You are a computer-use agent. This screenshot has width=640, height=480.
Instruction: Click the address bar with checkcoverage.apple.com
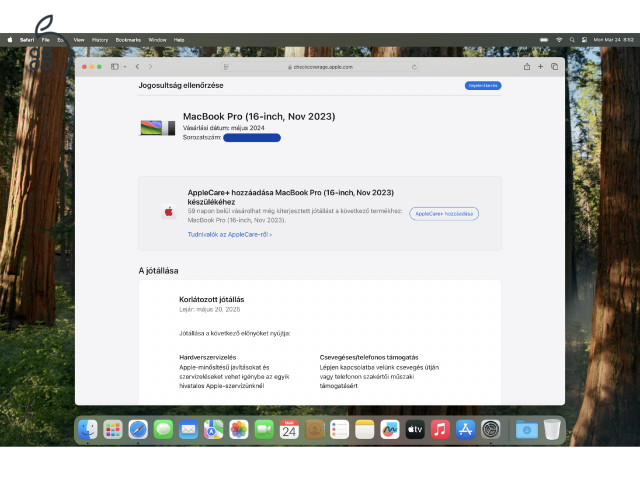pos(320,67)
